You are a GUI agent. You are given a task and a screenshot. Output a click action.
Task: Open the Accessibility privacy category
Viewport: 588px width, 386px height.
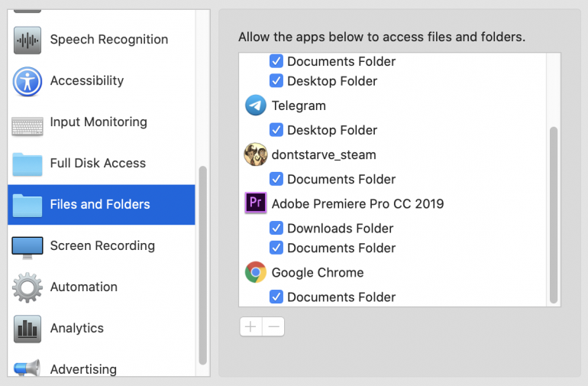(x=102, y=81)
